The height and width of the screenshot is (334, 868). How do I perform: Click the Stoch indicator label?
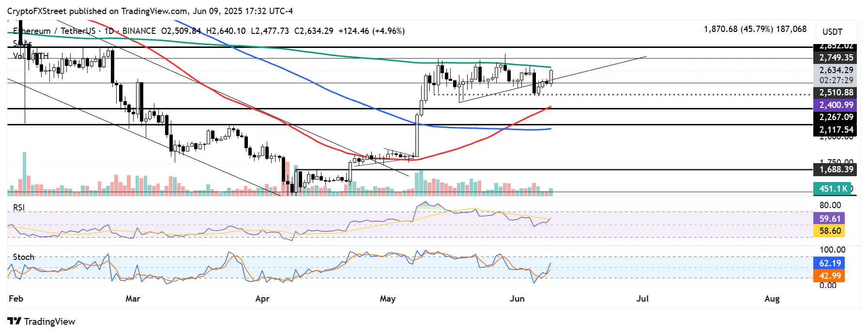[23, 257]
